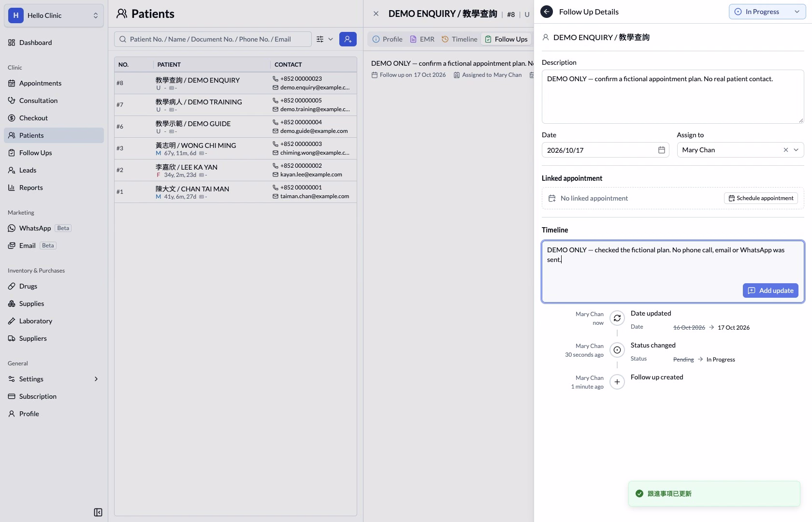Go to Appointments in the sidebar
This screenshot has width=812, height=522.
point(54,83)
